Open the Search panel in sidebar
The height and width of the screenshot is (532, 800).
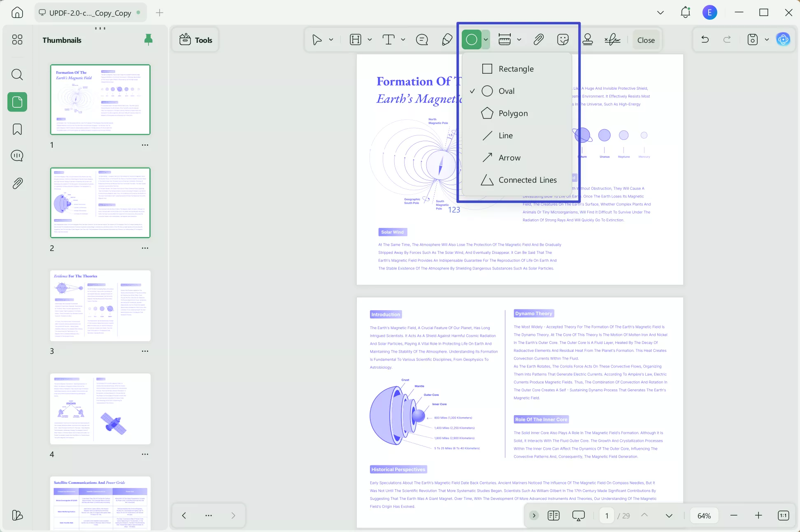[17, 74]
